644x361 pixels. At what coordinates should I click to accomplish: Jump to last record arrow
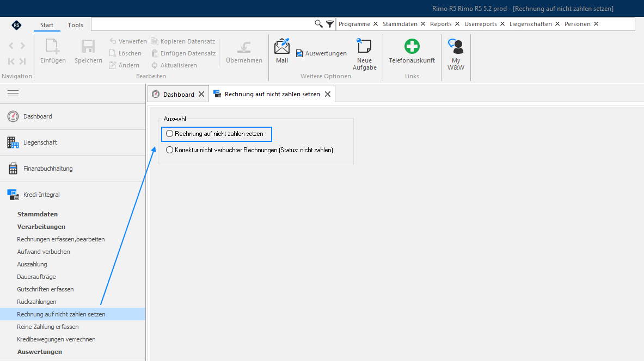(22, 61)
